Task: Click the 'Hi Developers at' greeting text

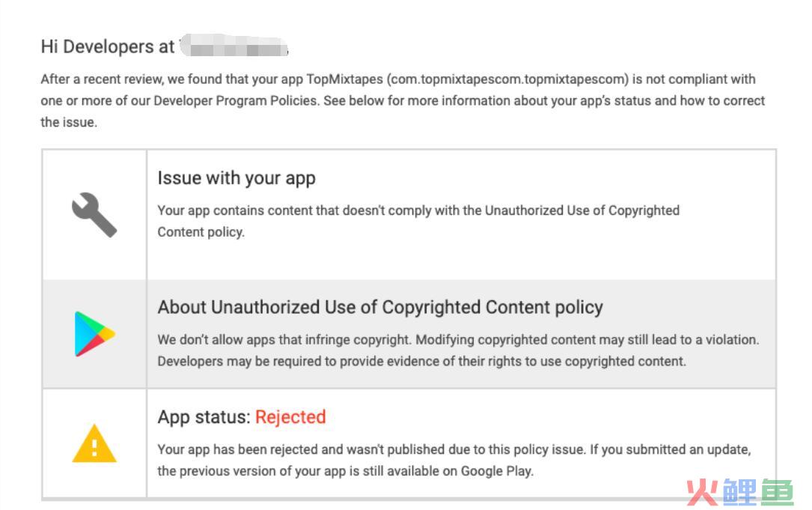Action: [x=108, y=46]
